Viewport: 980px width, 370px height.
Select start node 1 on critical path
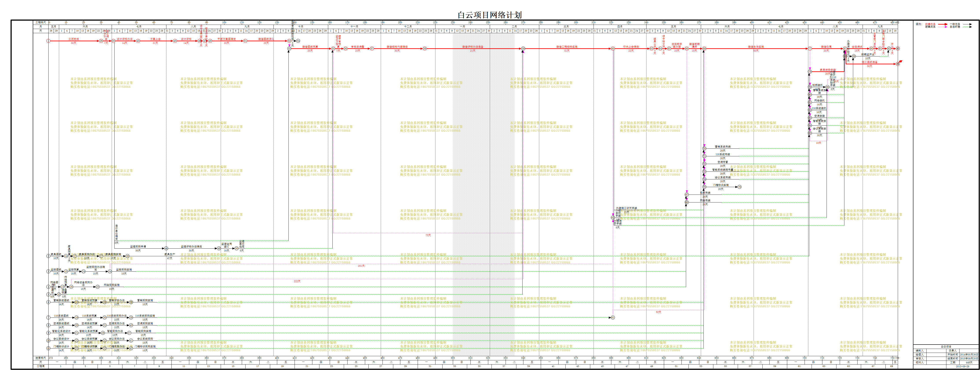click(x=48, y=41)
